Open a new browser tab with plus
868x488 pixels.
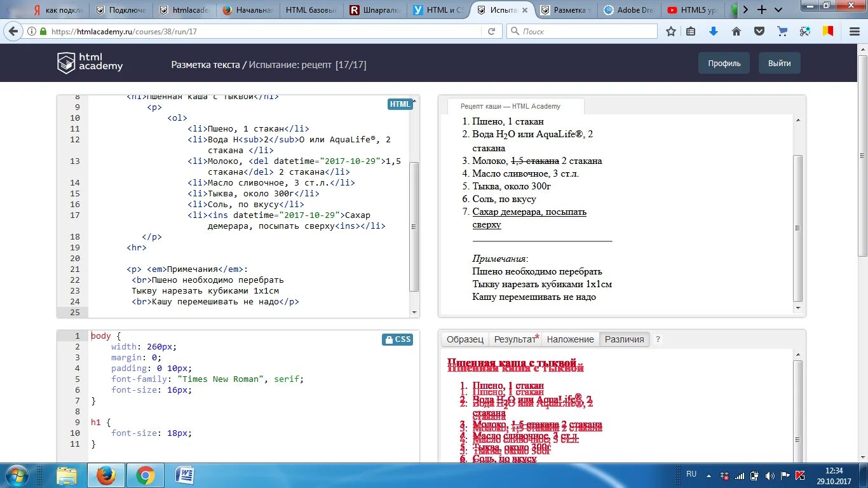(x=762, y=10)
